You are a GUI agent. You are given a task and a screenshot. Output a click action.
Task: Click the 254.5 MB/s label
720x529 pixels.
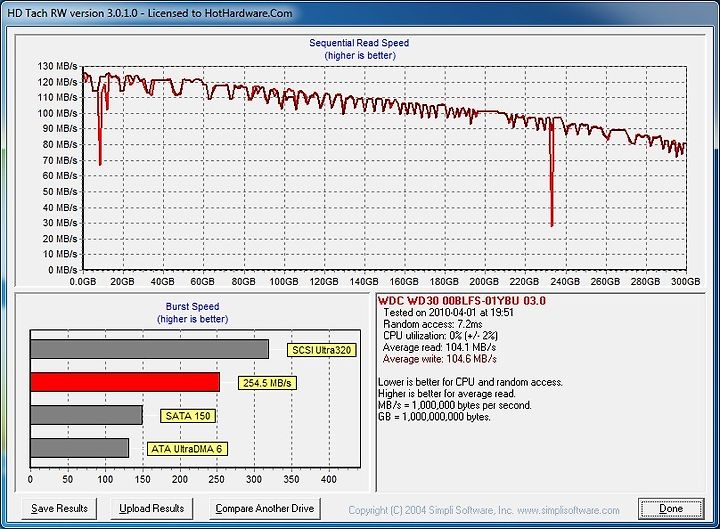pyautogui.click(x=267, y=383)
